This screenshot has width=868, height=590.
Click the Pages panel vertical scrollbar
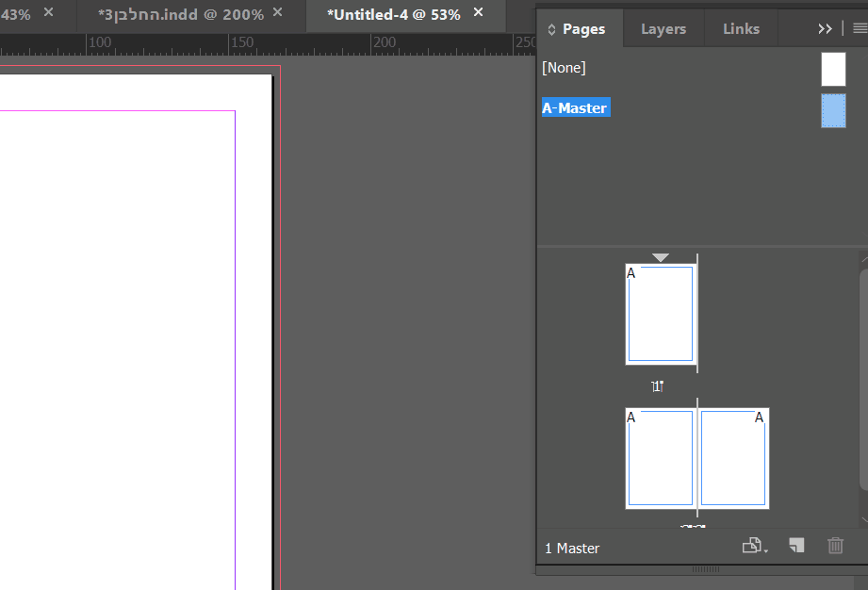tap(863, 379)
